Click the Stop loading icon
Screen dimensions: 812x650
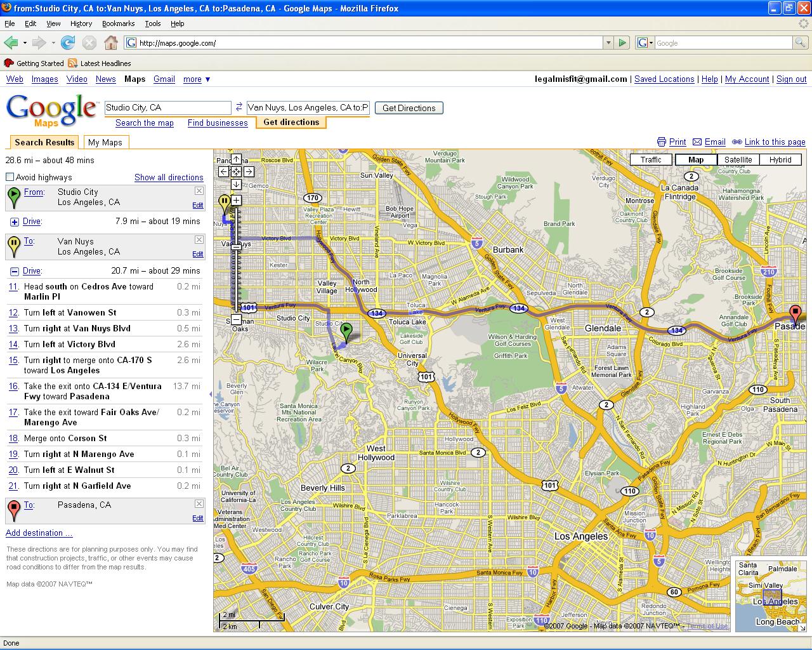click(x=89, y=43)
